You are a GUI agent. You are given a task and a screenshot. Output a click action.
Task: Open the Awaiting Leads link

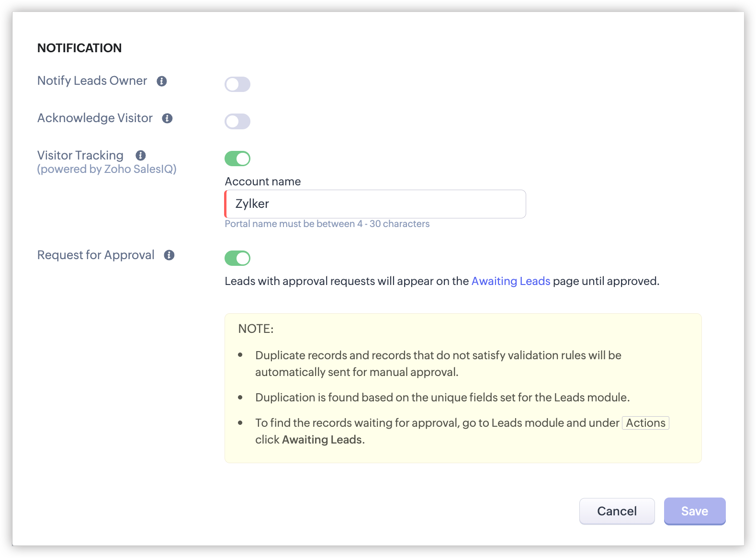(511, 281)
